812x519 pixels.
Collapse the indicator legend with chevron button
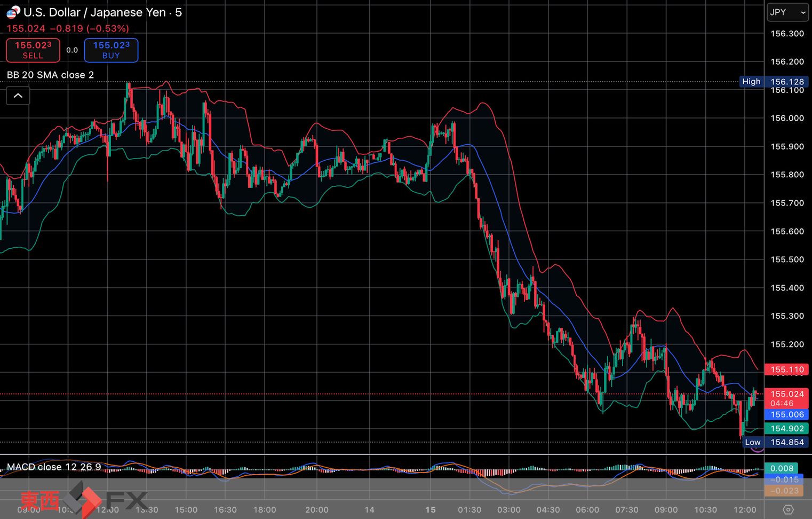click(x=18, y=96)
